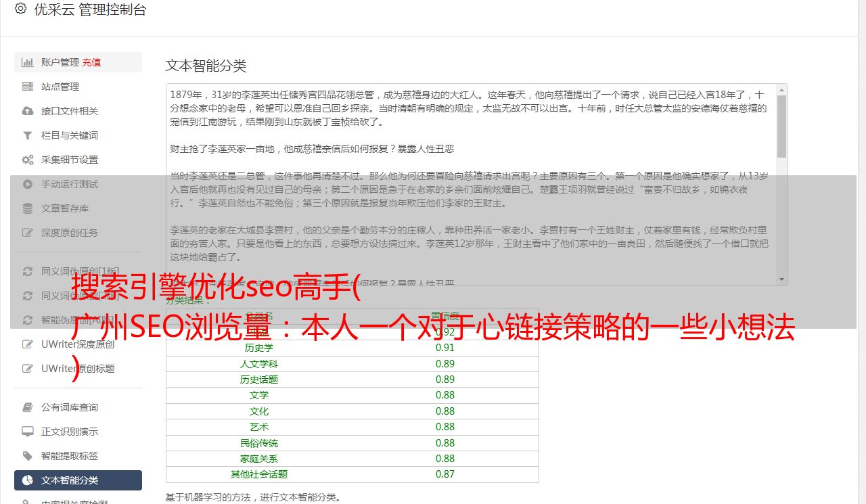This screenshot has width=866, height=504.
Task: Select the 家庭关系 category cell
Action: click(259, 459)
